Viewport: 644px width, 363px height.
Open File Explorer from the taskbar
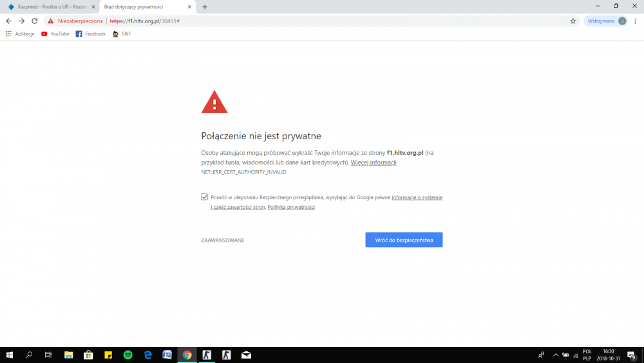click(69, 355)
